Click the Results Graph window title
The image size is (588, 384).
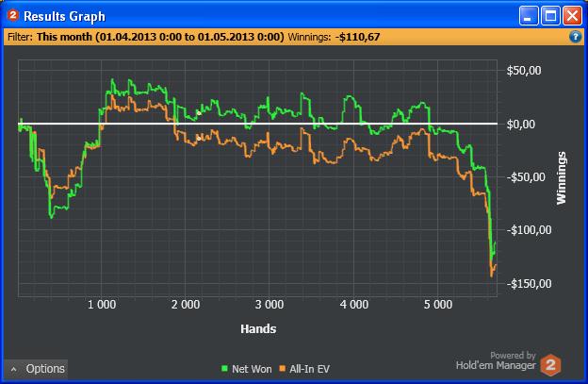pos(64,16)
